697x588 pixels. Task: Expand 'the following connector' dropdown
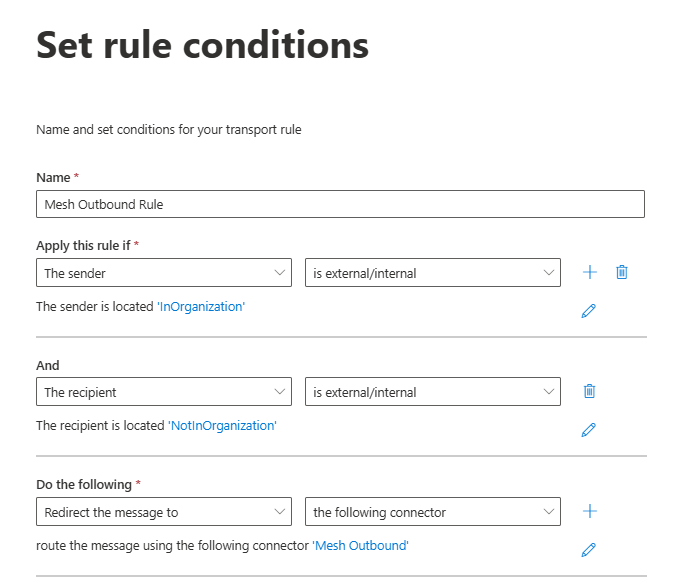[x=432, y=512]
